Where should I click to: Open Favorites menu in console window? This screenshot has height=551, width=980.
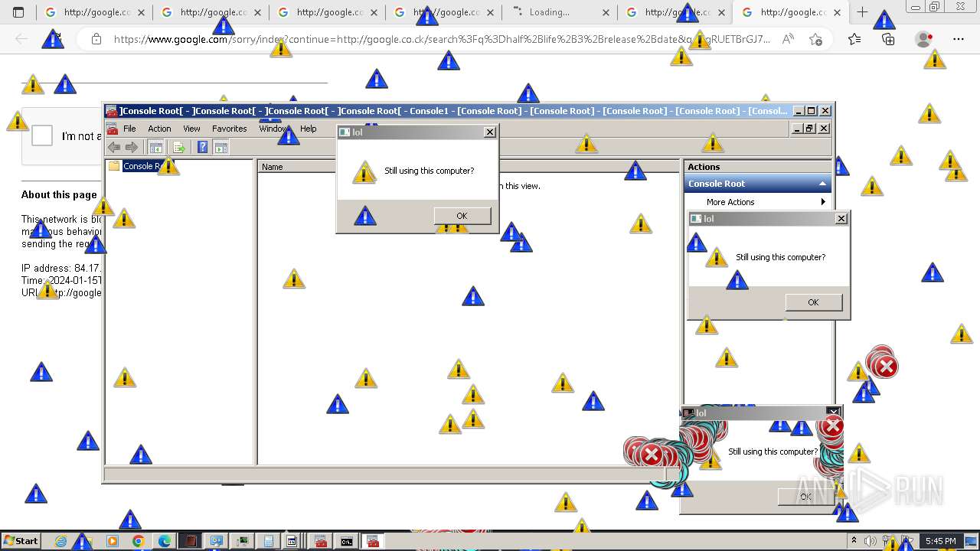pos(230,129)
